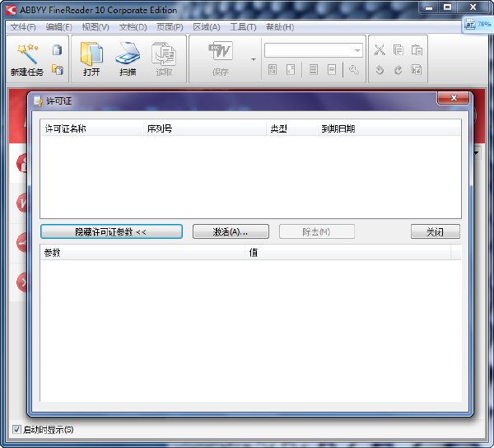Click the Scan scanner icon
494x448 pixels.
[128, 53]
